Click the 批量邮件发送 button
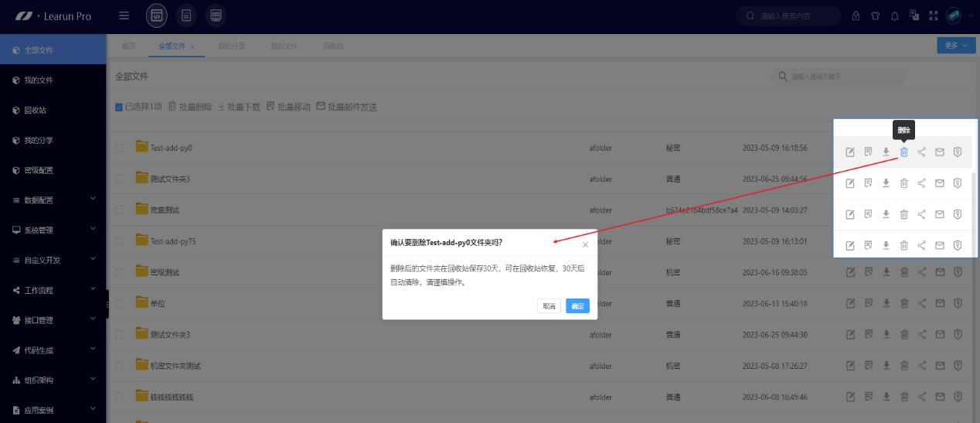Image resolution: width=980 pixels, height=423 pixels. click(x=347, y=107)
